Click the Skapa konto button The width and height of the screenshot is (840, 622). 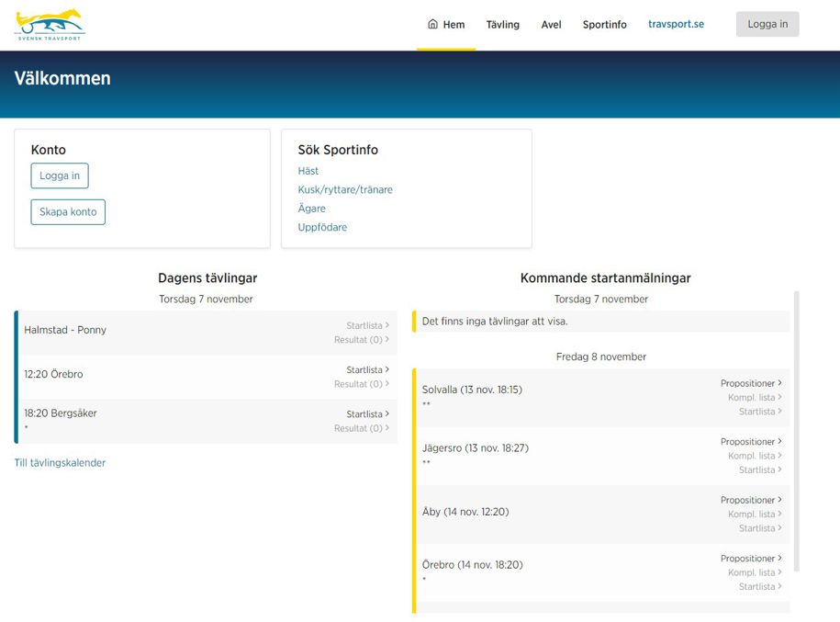click(x=68, y=212)
